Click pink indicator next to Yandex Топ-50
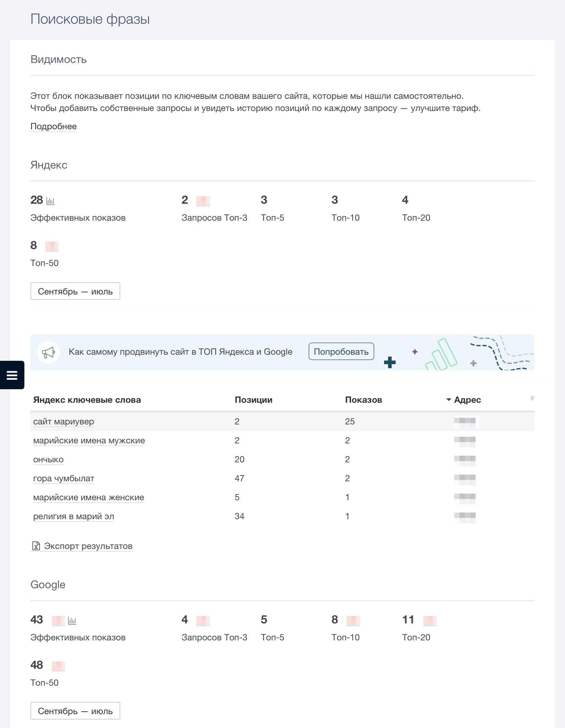The image size is (565, 728). [x=52, y=246]
